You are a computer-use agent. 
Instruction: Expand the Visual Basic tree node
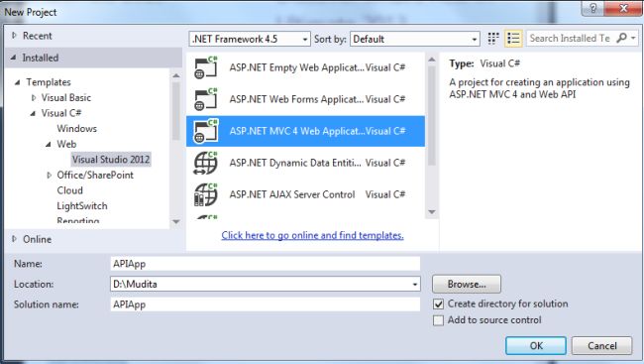coord(34,97)
